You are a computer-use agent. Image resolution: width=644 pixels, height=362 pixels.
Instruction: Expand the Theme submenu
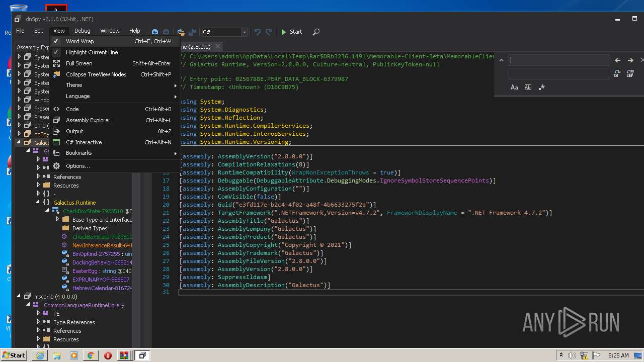coord(115,85)
